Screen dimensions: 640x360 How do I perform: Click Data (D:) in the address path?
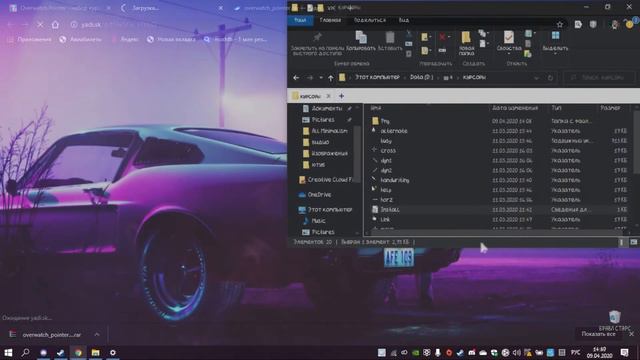click(422, 77)
